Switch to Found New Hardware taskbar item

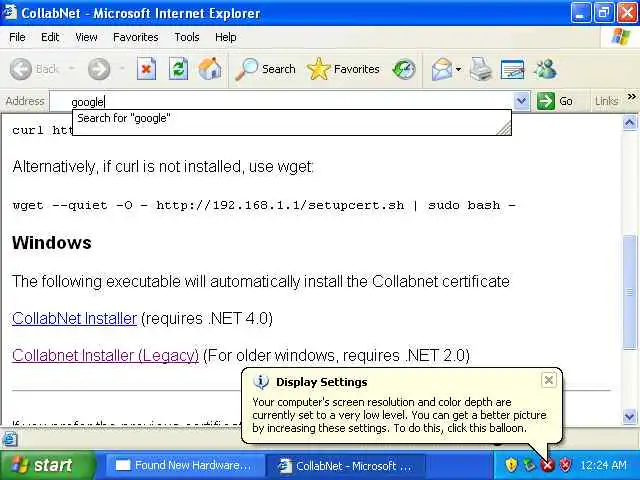pyautogui.click(x=184, y=465)
